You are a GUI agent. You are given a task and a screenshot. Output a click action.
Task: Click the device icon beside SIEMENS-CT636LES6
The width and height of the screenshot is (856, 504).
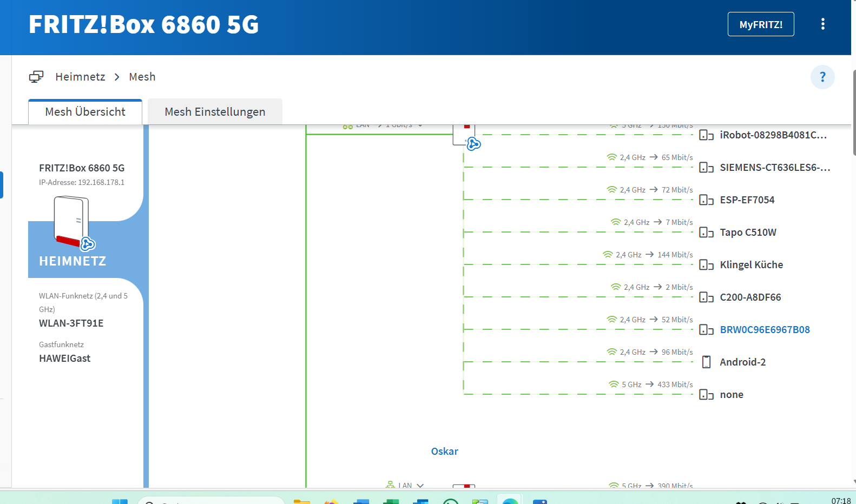point(706,167)
